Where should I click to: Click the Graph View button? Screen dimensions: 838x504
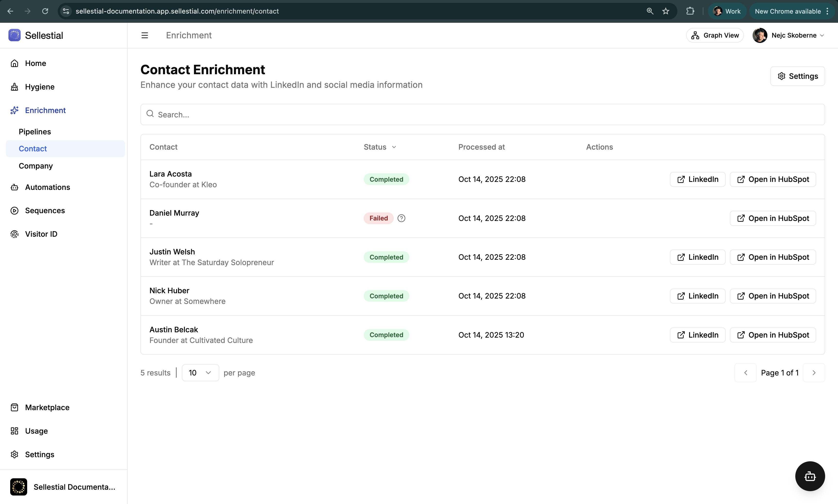tap(715, 35)
